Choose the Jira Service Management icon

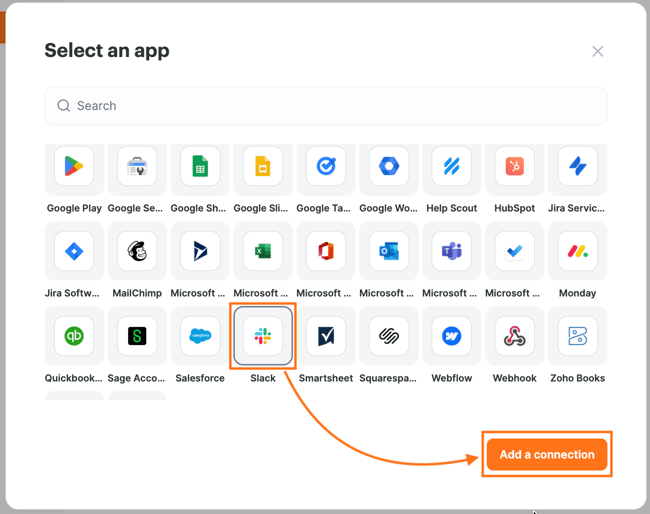click(x=578, y=167)
